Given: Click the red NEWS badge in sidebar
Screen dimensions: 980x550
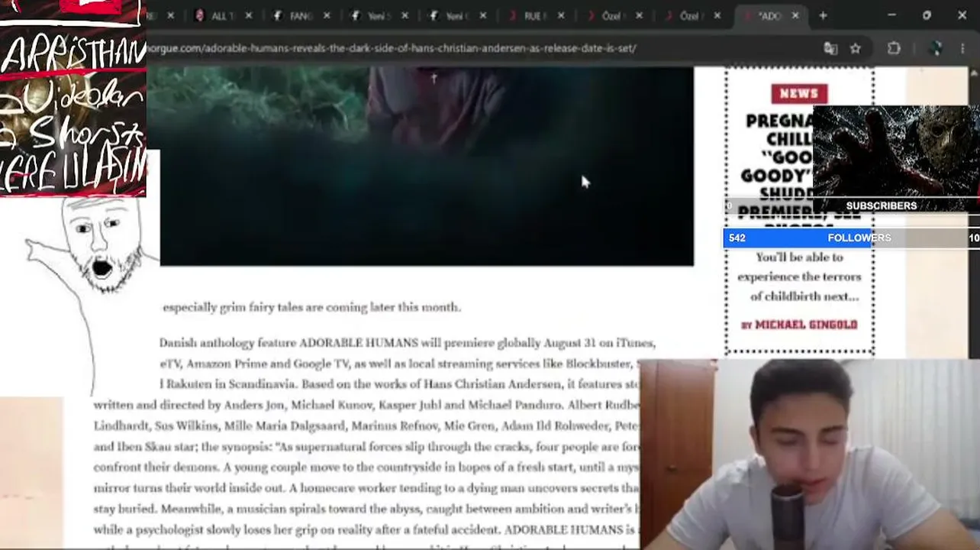Looking at the screenshot, I should point(799,93).
